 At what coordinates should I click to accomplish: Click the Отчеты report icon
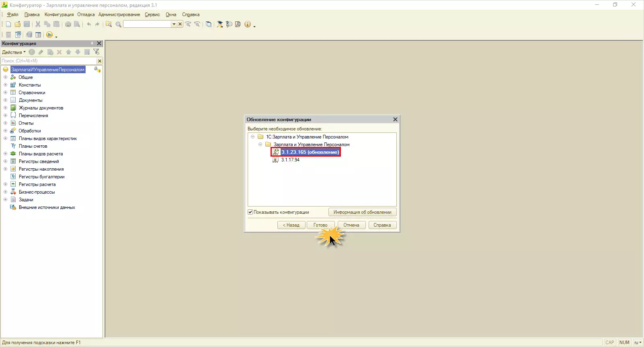tap(13, 123)
